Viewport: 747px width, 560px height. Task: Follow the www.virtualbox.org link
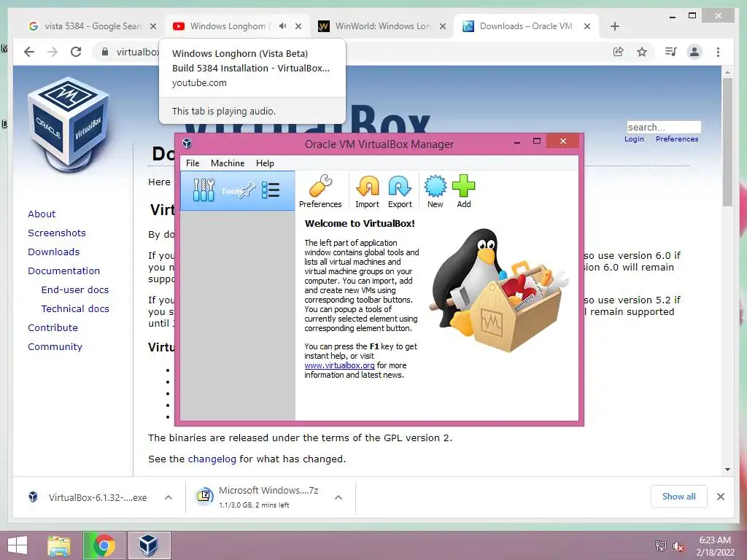tap(339, 365)
